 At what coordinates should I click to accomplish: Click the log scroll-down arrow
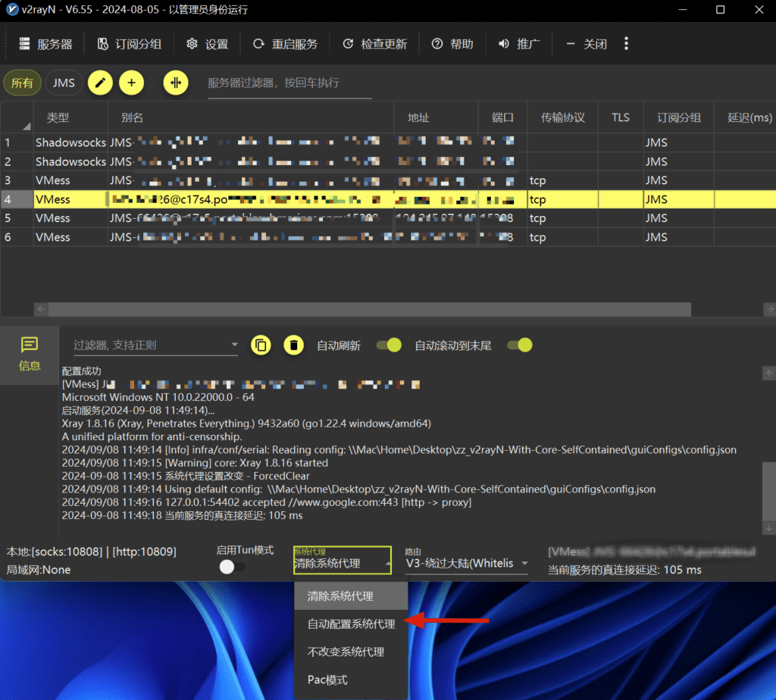click(x=768, y=528)
